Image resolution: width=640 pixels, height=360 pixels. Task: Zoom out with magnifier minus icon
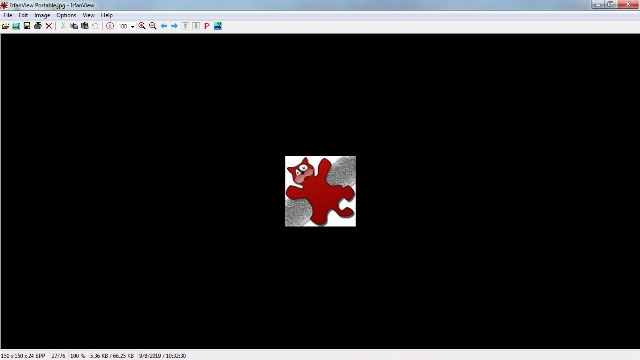(153, 26)
